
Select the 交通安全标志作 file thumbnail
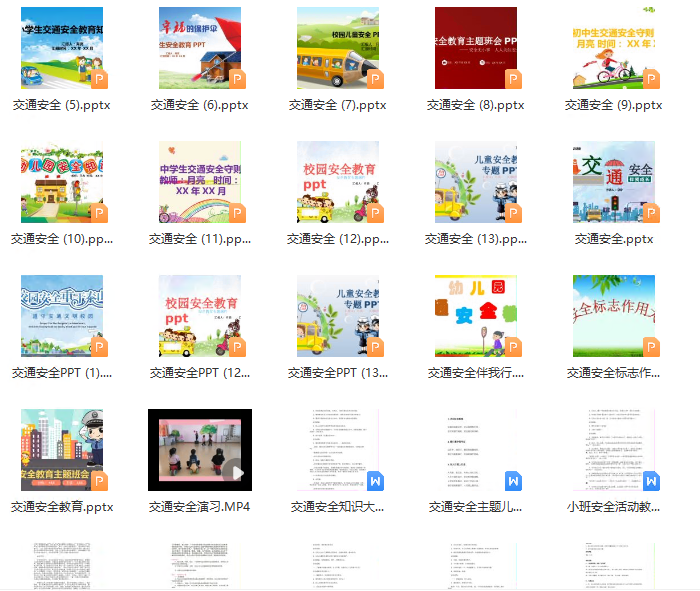613,316
